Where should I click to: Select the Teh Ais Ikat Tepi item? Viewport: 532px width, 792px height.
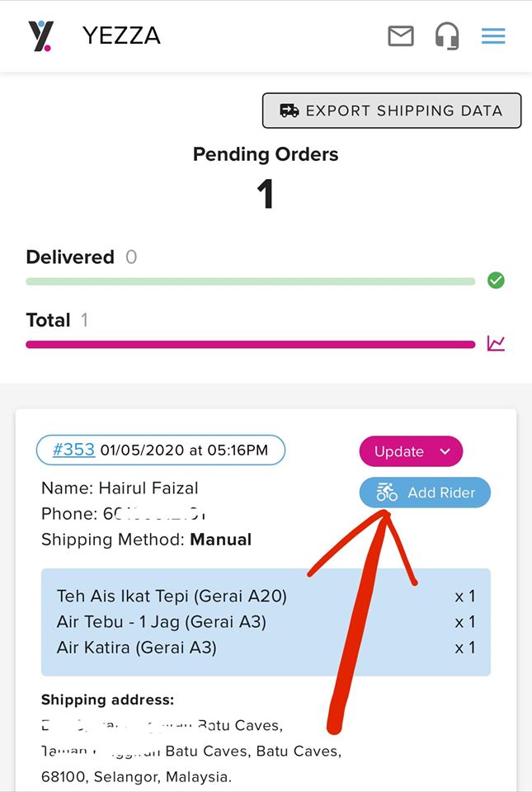(x=172, y=596)
